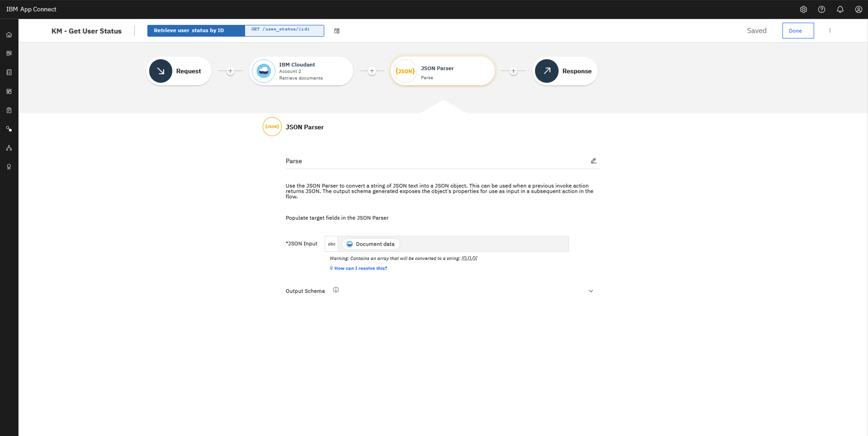Open the connected-dots icon in sidebar
This screenshot has width=868, height=436.
coord(9,129)
